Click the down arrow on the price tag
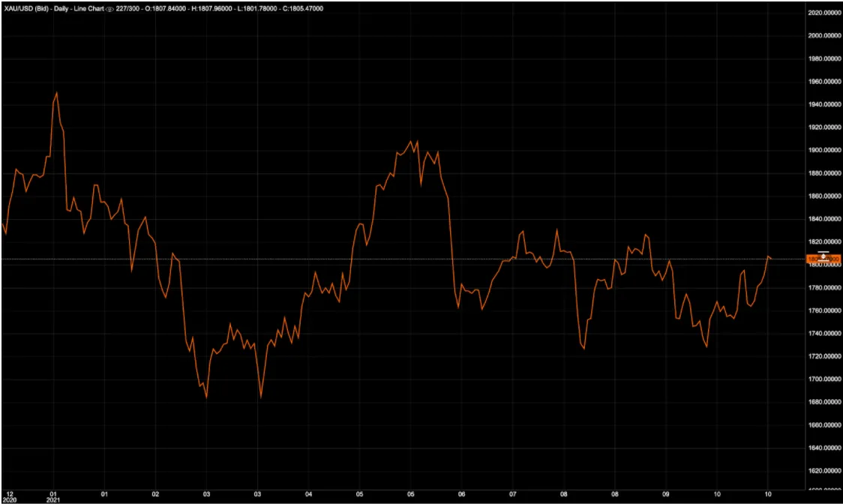Screen dimensions: 843x504 click(x=823, y=262)
